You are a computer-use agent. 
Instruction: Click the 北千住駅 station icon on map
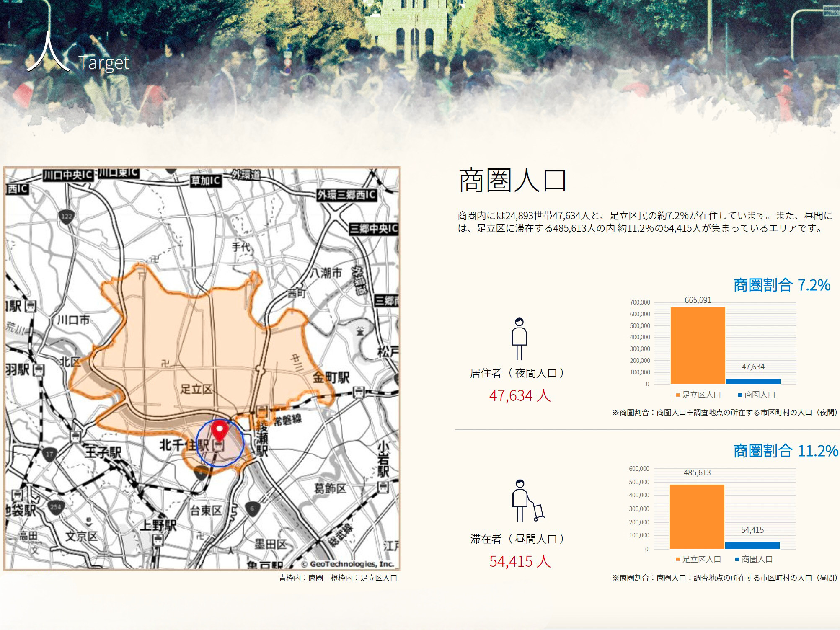point(218,446)
